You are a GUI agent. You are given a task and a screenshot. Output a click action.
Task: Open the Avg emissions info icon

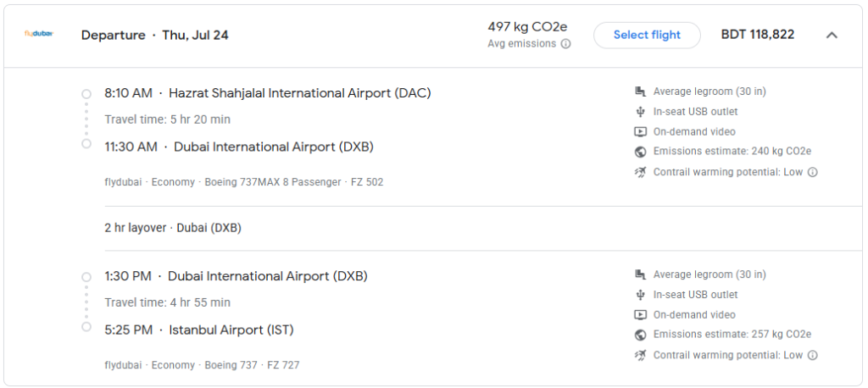pyautogui.click(x=565, y=44)
